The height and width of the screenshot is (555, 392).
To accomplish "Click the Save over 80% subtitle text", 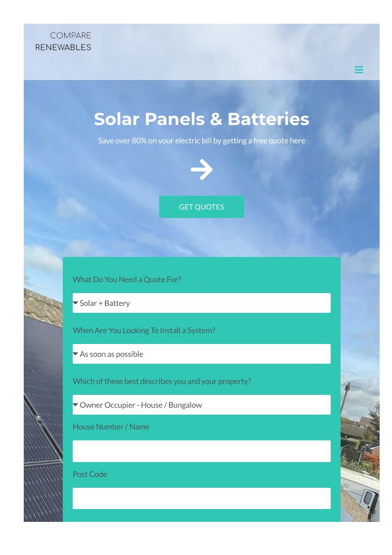I will (202, 141).
